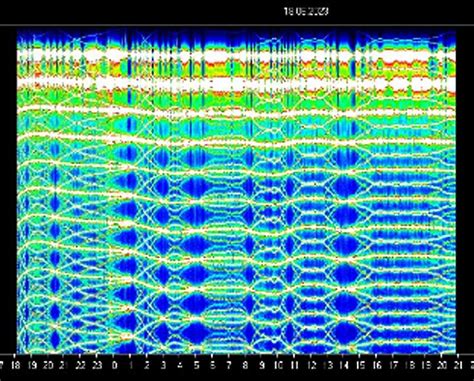The height and width of the screenshot is (381, 474).
Task: Click hour 2 on the time axis
Action: pos(147,366)
